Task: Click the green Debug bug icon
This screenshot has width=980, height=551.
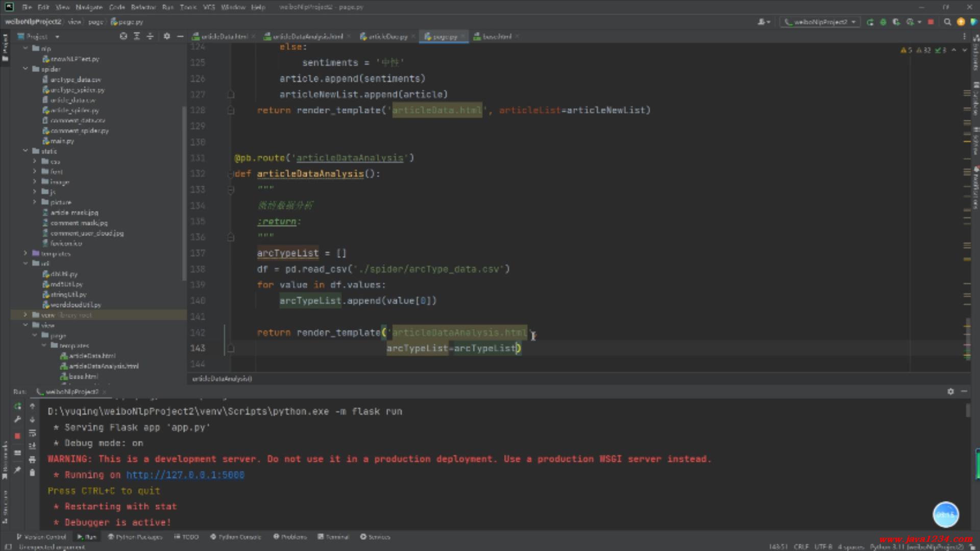Action: (x=883, y=22)
